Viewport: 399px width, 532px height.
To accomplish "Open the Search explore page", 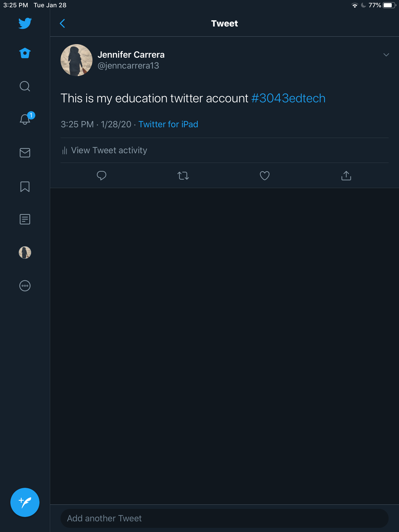I will point(25,86).
